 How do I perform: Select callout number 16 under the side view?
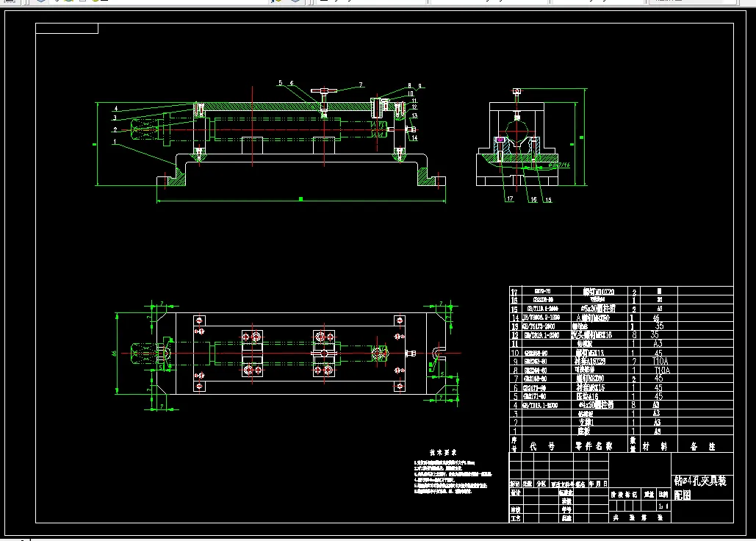(533, 199)
